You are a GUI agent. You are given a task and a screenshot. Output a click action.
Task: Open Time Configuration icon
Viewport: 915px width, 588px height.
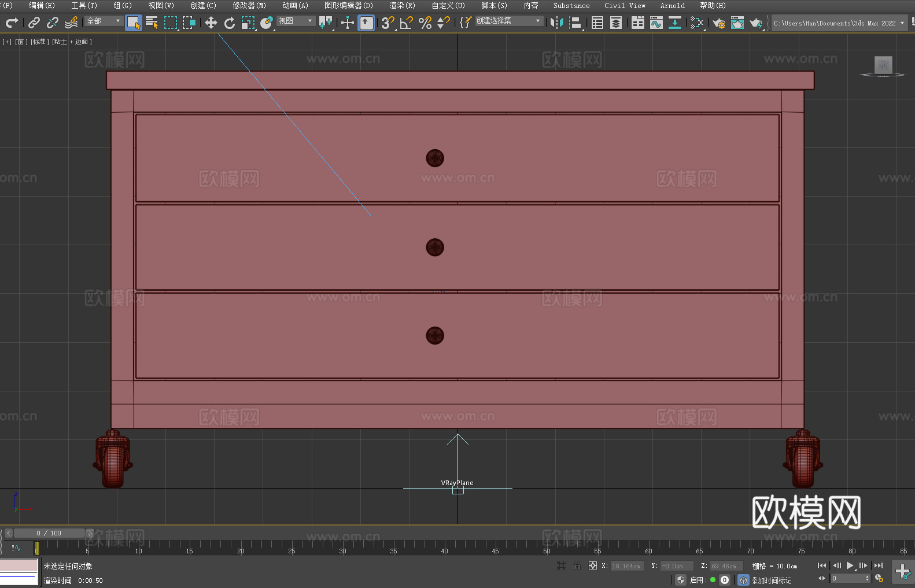[x=879, y=578]
